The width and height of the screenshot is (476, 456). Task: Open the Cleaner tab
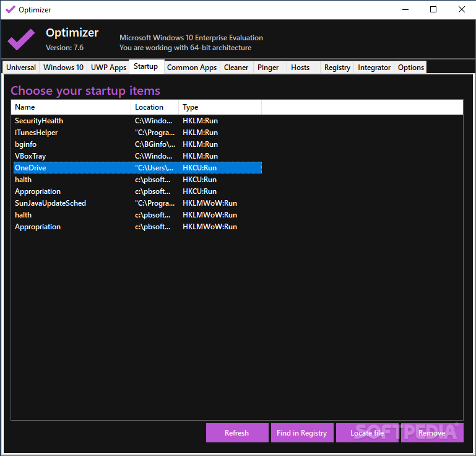[x=236, y=68]
